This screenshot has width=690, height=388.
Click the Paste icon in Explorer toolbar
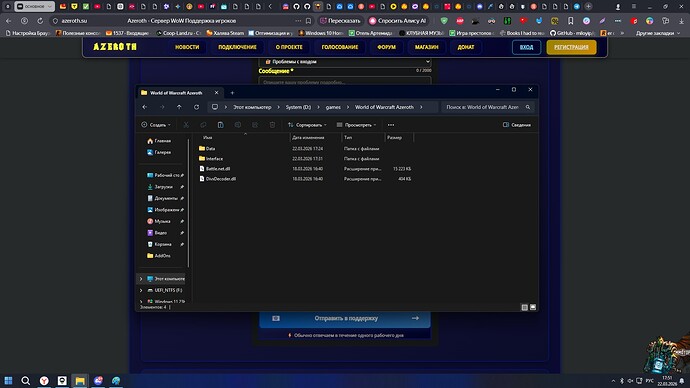pos(220,125)
